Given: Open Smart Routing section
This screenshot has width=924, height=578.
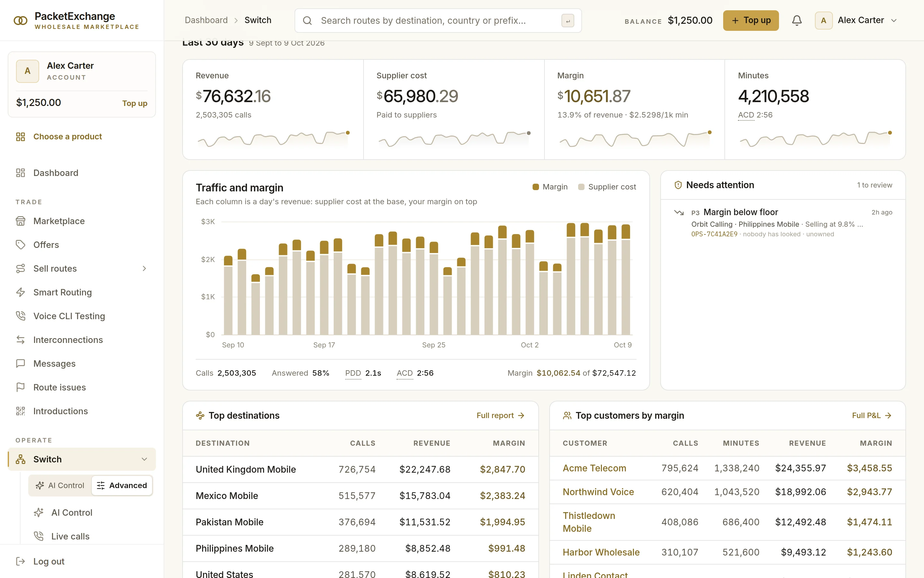Looking at the screenshot, I should click(x=82, y=292).
